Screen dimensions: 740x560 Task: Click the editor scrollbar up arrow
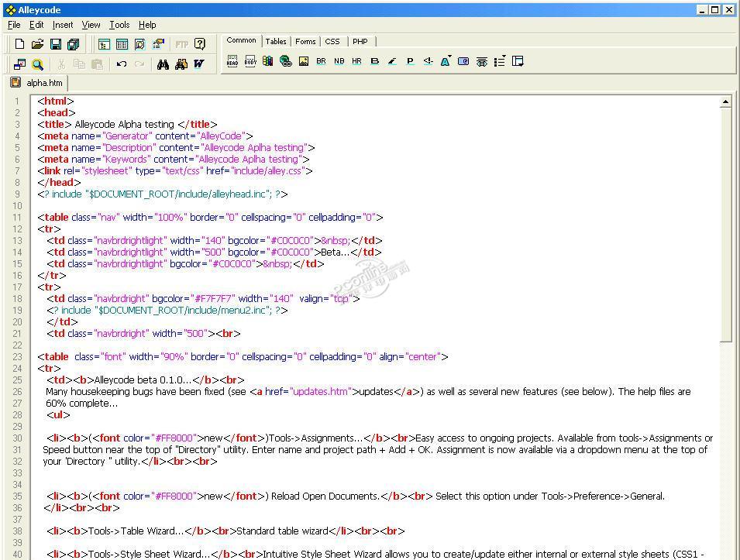pyautogui.click(x=725, y=101)
